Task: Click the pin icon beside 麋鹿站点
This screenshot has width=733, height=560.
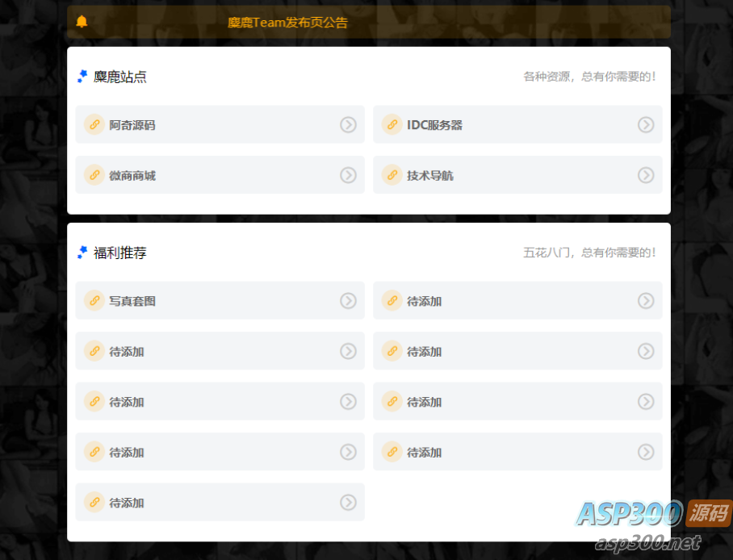Action: [x=82, y=76]
